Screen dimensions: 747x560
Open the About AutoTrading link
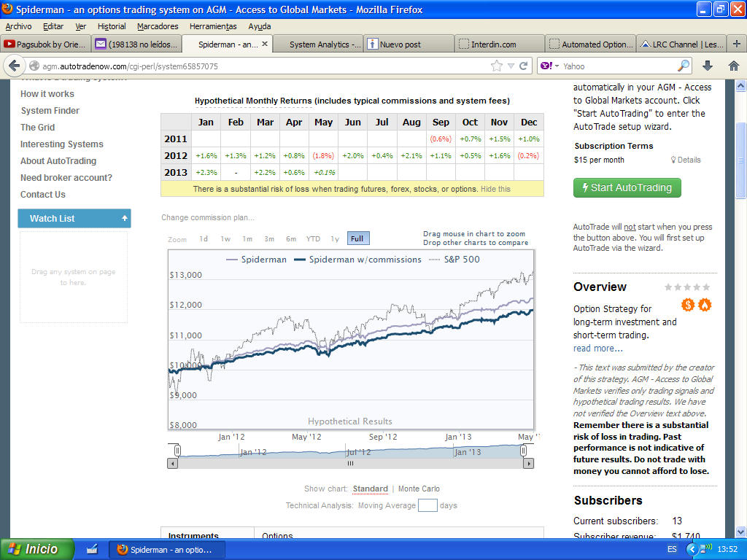(58, 161)
